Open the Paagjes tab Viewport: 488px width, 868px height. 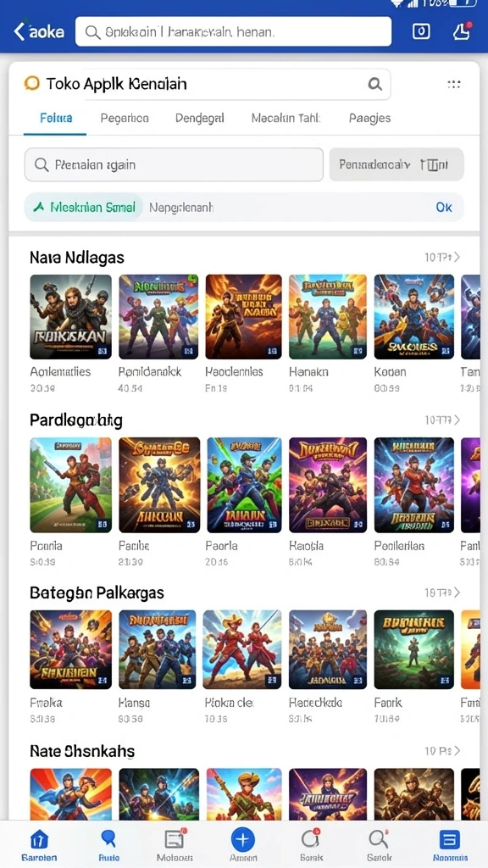369,118
